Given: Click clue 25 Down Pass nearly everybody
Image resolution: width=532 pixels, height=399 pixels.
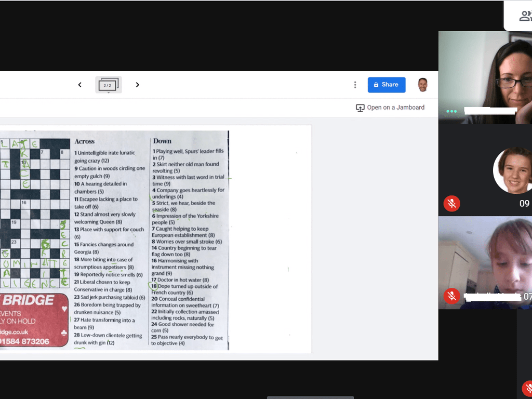Looking at the screenshot, I should [187, 340].
